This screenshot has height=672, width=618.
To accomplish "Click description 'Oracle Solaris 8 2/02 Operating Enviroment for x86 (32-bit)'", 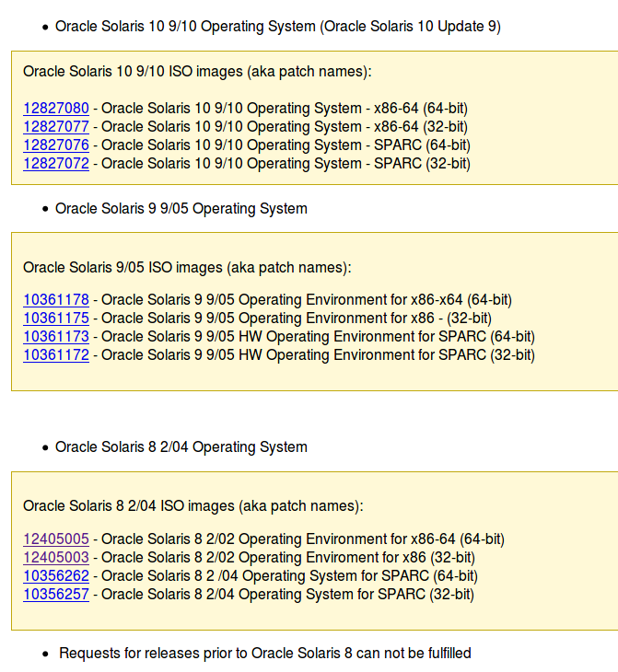I will [x=288, y=558].
